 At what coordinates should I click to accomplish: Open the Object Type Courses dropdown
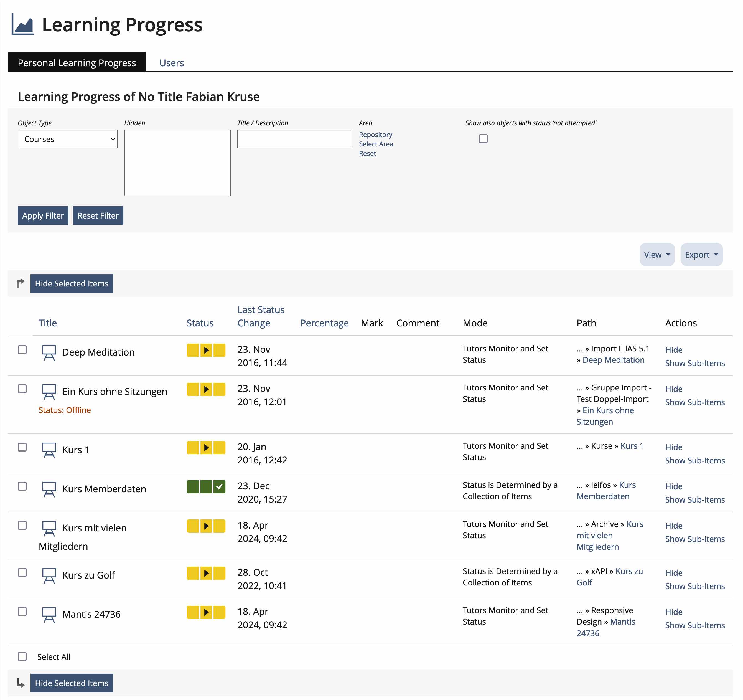(68, 139)
